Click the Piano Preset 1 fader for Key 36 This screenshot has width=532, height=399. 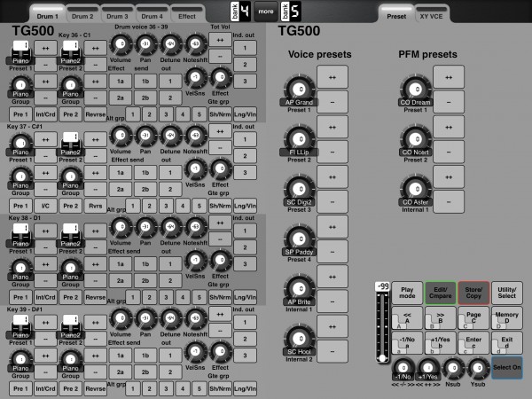click(20, 51)
